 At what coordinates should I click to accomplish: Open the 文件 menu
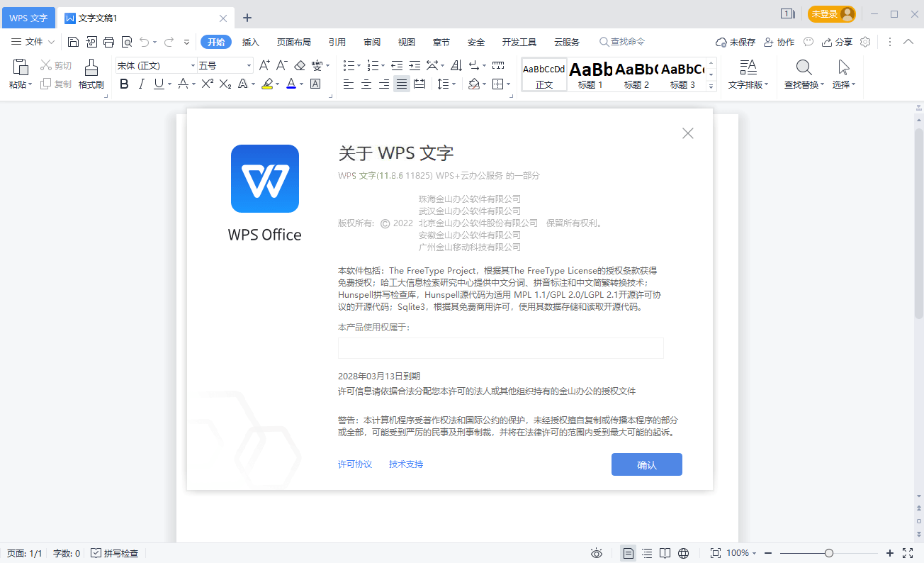32,41
